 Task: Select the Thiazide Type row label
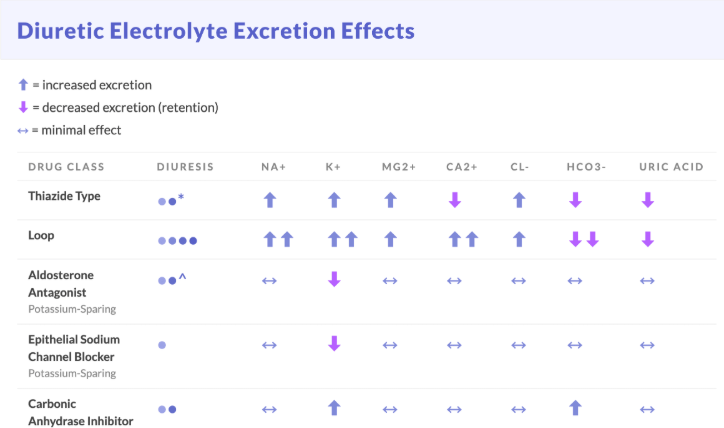pyautogui.click(x=64, y=196)
